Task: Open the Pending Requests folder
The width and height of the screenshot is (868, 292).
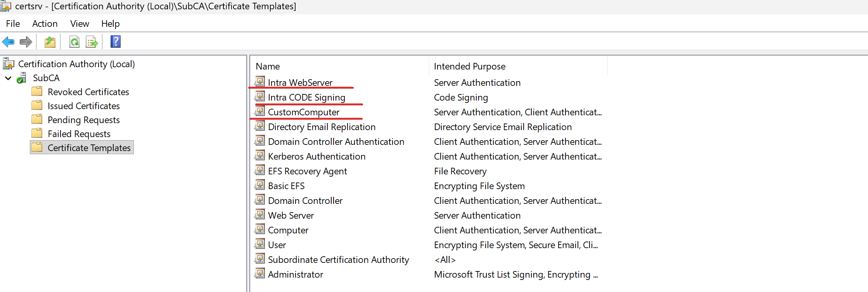Action: [83, 120]
